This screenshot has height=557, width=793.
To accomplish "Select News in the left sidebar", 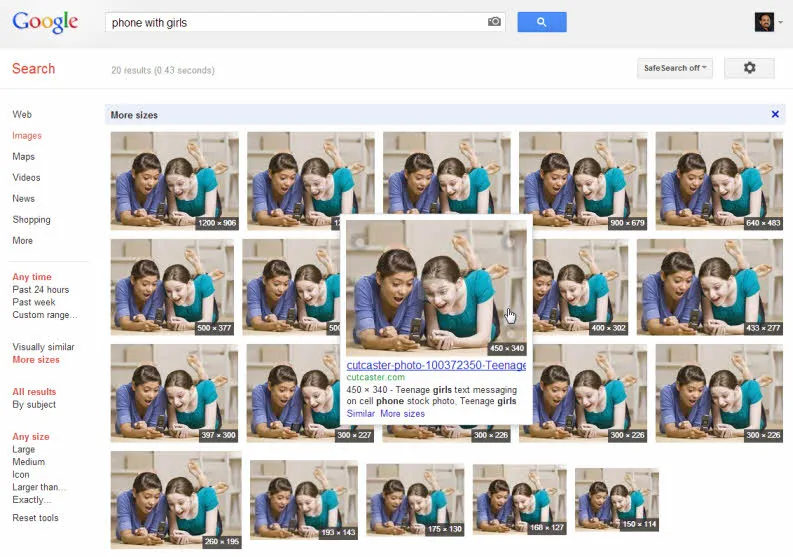I will [23, 198].
